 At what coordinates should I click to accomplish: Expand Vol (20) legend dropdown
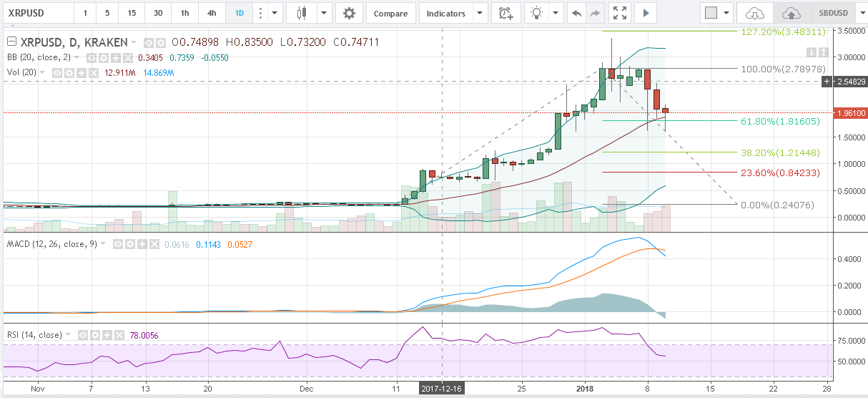click(42, 73)
